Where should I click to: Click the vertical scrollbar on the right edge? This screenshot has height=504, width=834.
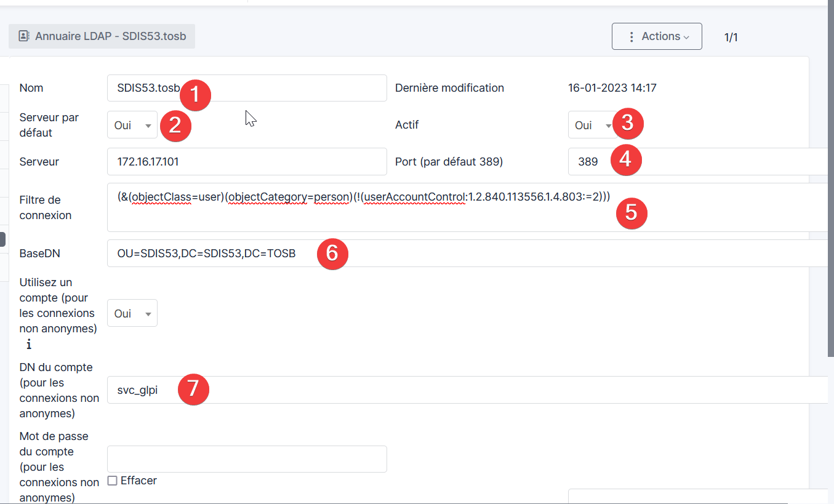pyautogui.click(x=830, y=185)
